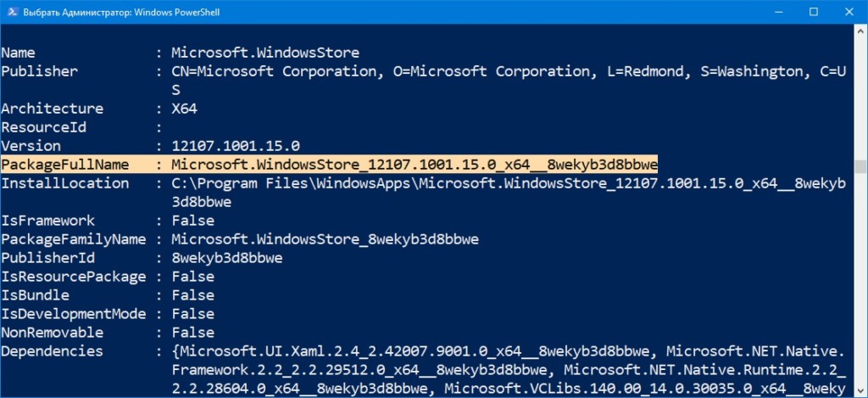The image size is (868, 398).
Task: Click the PackageFamilyName value
Action: [325, 239]
